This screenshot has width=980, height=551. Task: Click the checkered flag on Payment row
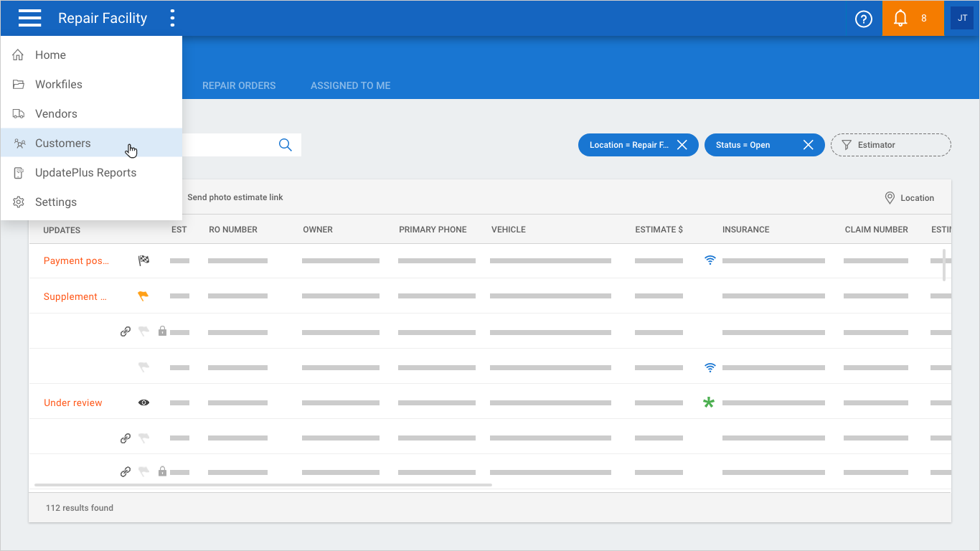point(143,260)
